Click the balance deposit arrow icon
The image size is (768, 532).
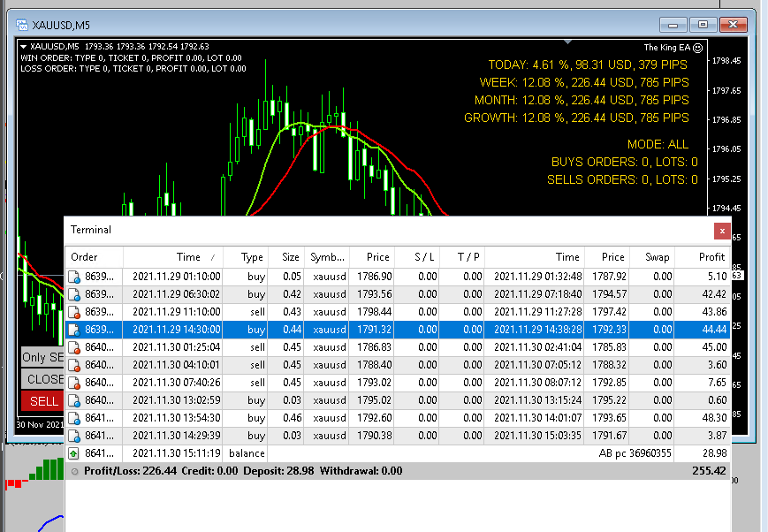[x=73, y=453]
